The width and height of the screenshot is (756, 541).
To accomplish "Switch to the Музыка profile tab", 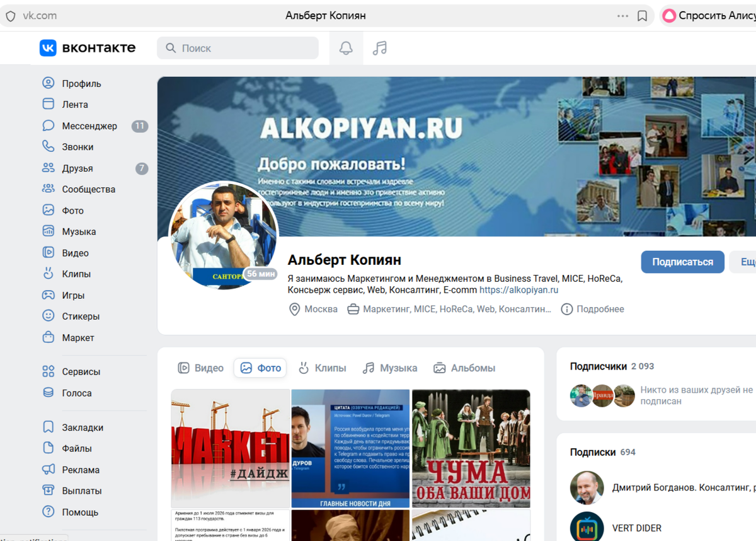I will [390, 368].
